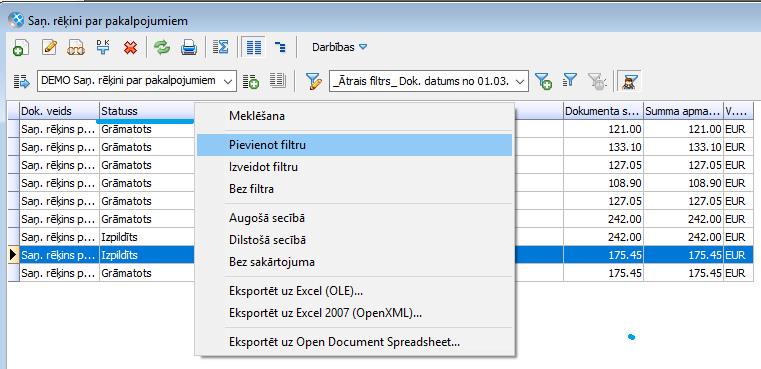
Task: Click the edit filter funnel with pencil icon
Action: point(314,82)
